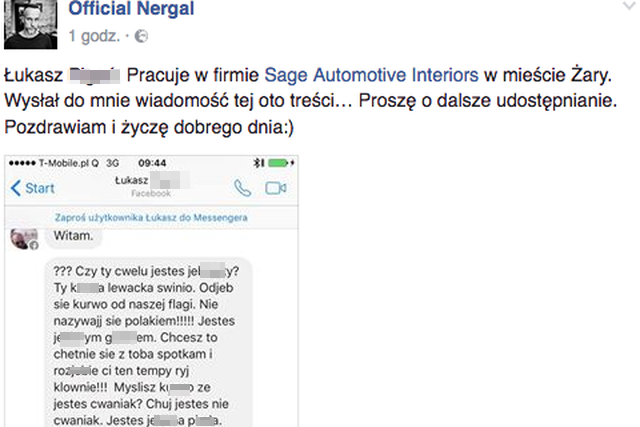This screenshot has height=427, width=640.
Task: Tap the sender's avatar beside 'Witam.'
Action: [24, 238]
